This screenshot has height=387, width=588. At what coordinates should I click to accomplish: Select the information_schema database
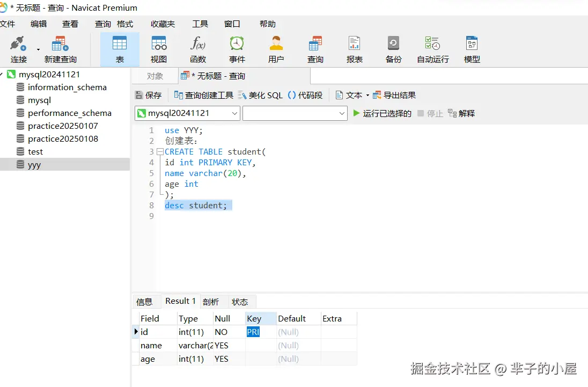click(67, 87)
